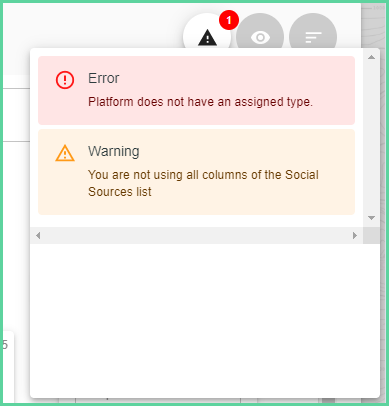This screenshot has width=389, height=406.
Task: Click the horizontal scrollbar right arrow
Action: click(355, 236)
